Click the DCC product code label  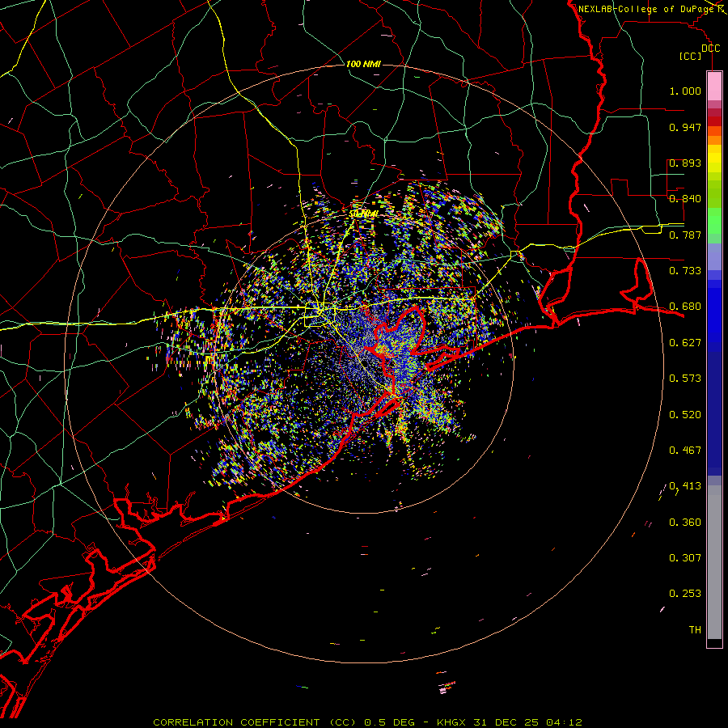click(x=710, y=49)
